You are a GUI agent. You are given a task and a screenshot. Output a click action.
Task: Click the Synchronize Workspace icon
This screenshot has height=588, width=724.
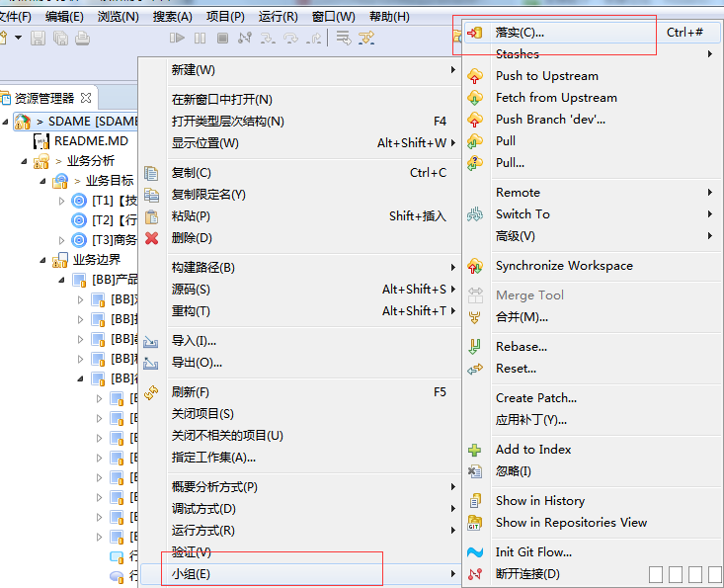click(x=475, y=266)
